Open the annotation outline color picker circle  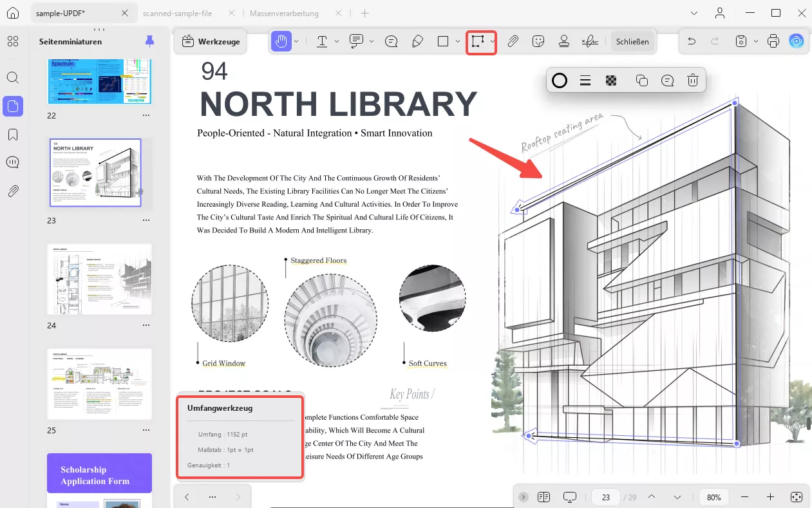[560, 80]
